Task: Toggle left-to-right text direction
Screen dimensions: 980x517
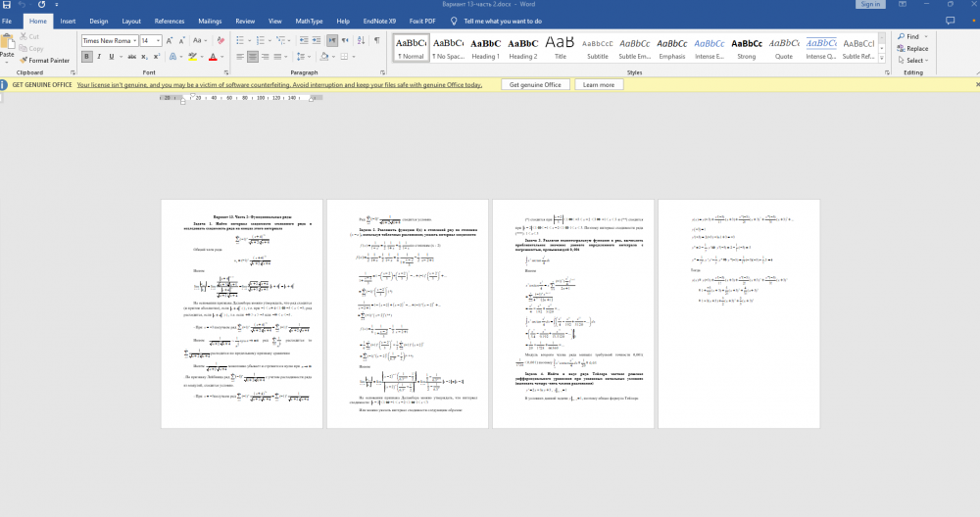Action: (x=332, y=40)
